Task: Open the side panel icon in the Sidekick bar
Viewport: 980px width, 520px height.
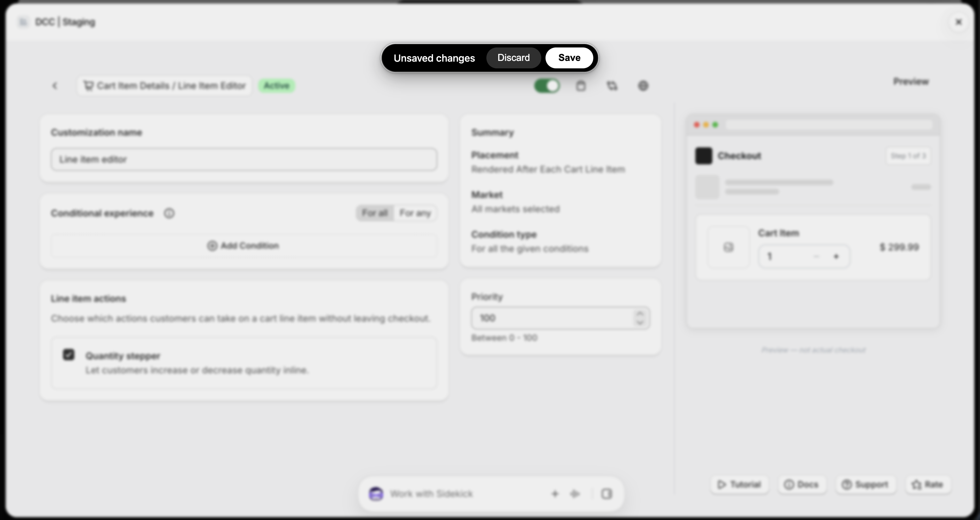Action: point(606,494)
